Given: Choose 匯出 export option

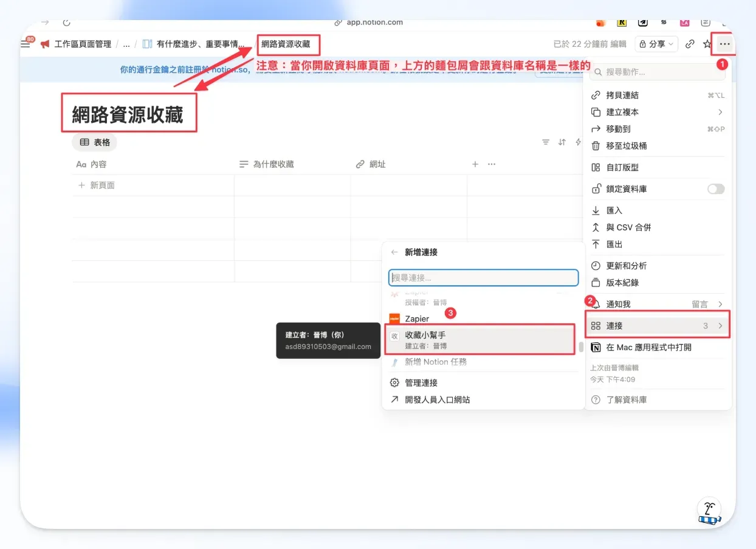Looking at the screenshot, I should coord(658,244).
